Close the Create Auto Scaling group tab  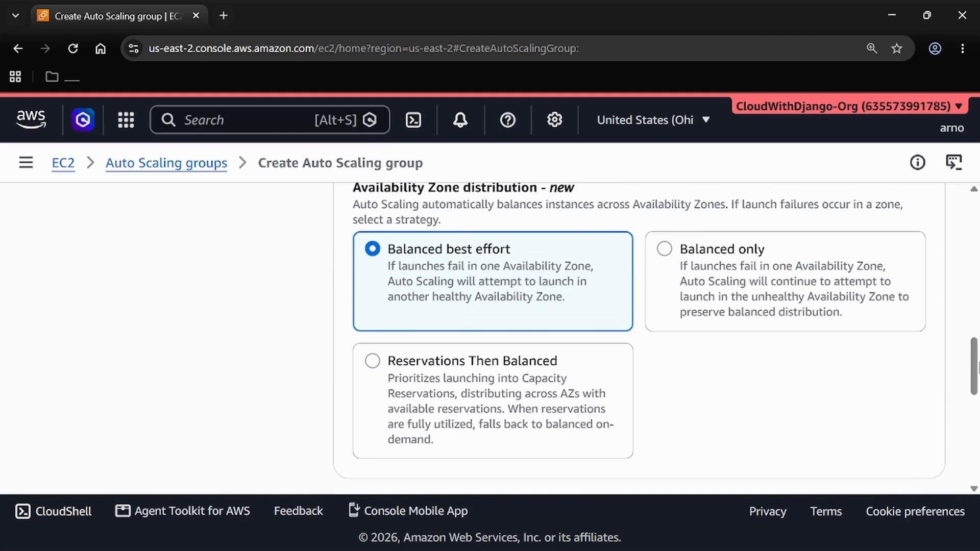click(196, 16)
